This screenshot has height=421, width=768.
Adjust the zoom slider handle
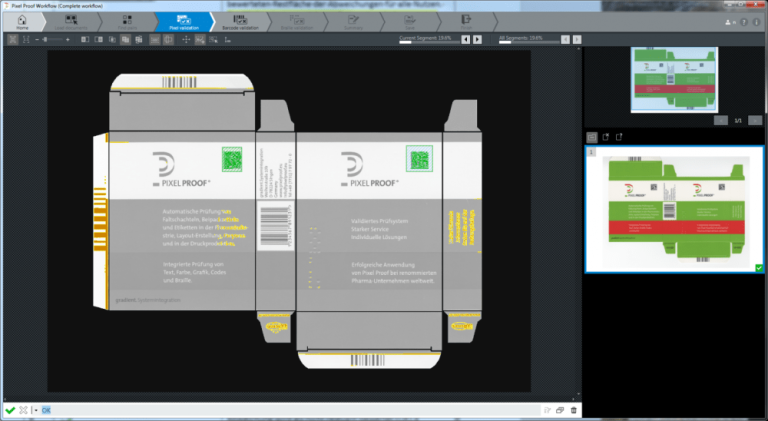[x=47, y=40]
